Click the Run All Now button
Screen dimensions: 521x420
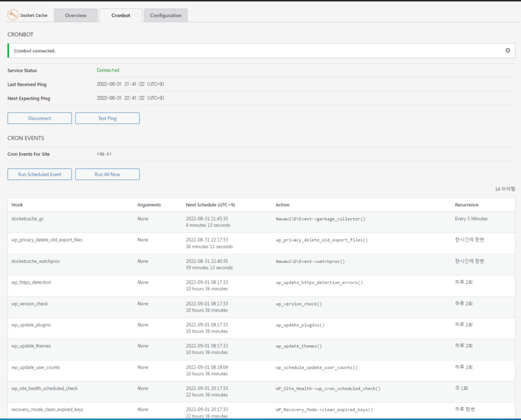[x=107, y=174]
